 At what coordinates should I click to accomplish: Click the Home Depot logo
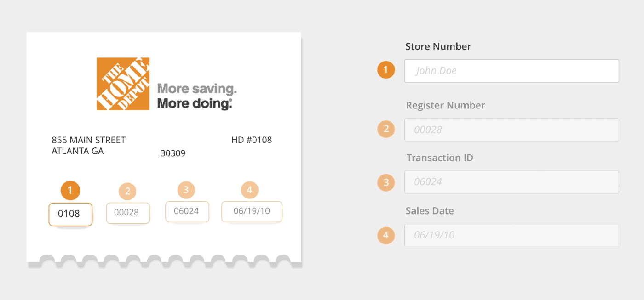123,84
